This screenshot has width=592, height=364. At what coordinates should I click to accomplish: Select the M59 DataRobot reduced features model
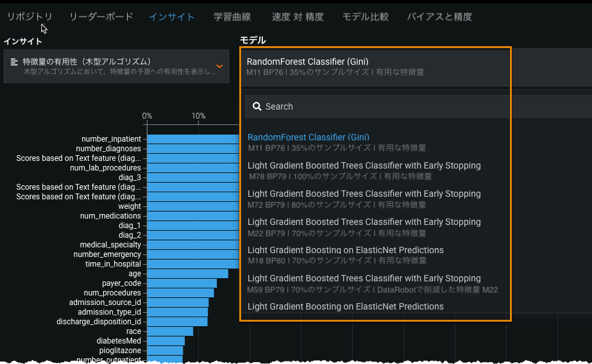pyautogui.click(x=372, y=283)
